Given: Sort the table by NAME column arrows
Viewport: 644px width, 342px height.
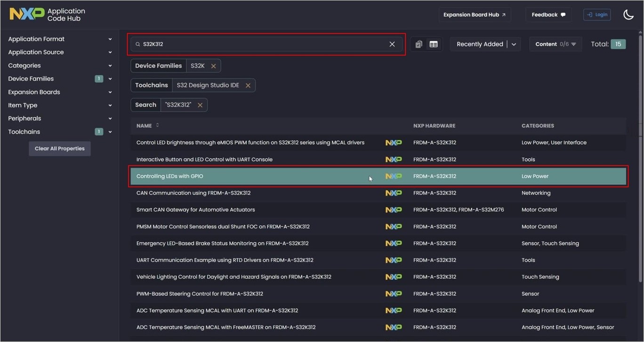Looking at the screenshot, I should (x=157, y=125).
